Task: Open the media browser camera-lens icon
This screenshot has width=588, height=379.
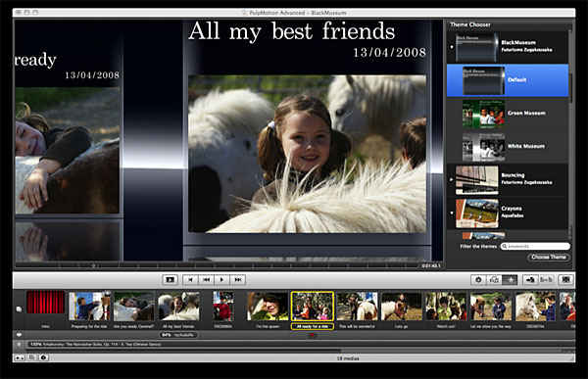Action: [478, 280]
